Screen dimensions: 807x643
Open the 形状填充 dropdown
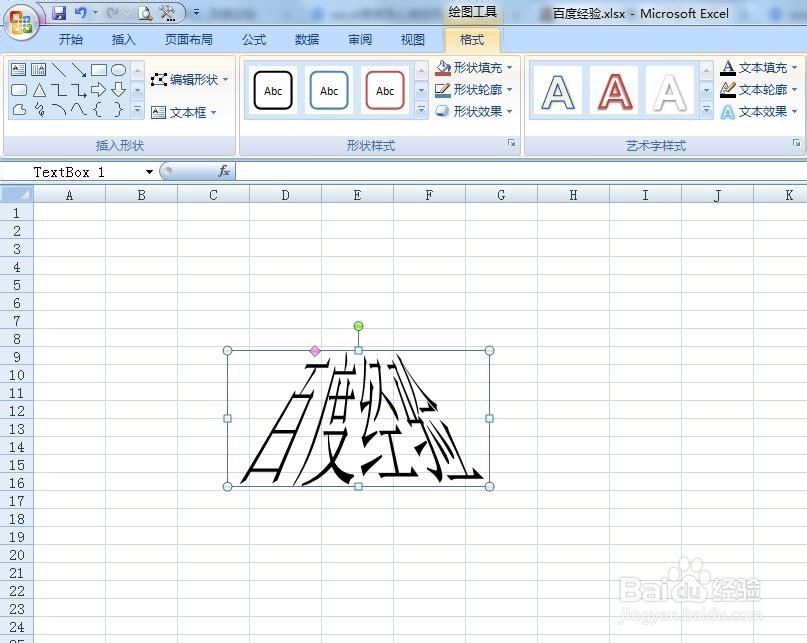click(474, 67)
